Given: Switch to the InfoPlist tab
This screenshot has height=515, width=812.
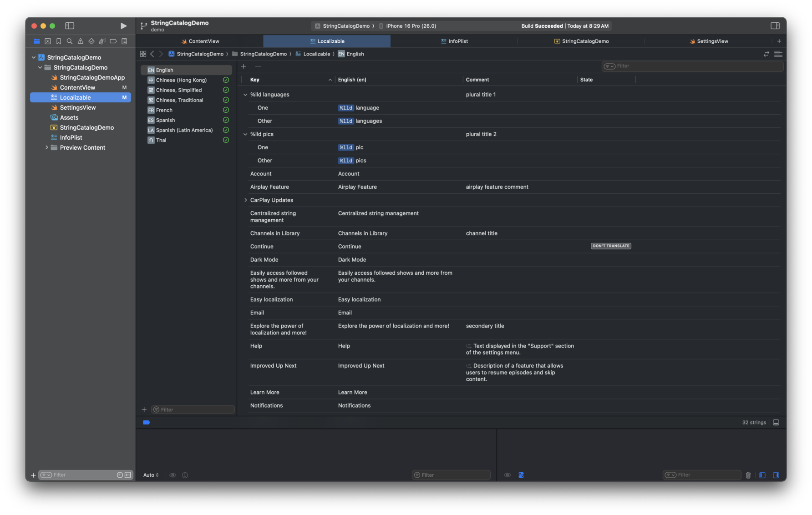Looking at the screenshot, I should (x=454, y=41).
